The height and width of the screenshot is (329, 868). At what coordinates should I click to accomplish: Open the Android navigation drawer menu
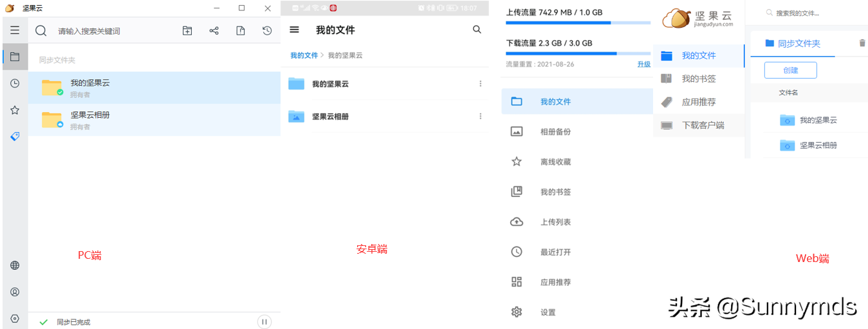[x=295, y=30]
